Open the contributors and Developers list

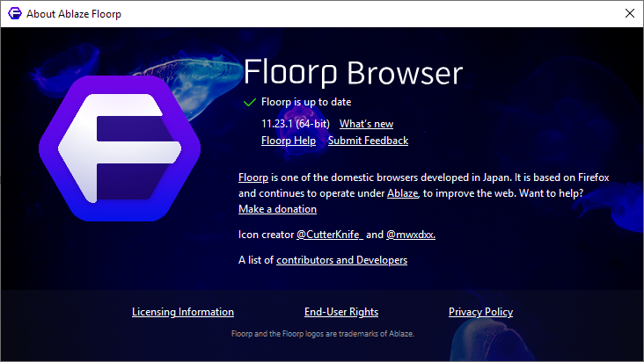(341, 260)
